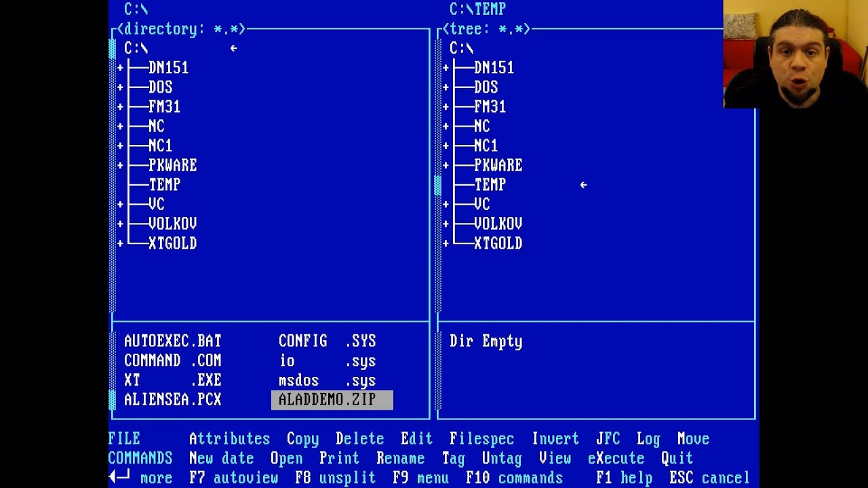This screenshot has height=488, width=868.
Task: Choose Invert command
Action: [555, 439]
